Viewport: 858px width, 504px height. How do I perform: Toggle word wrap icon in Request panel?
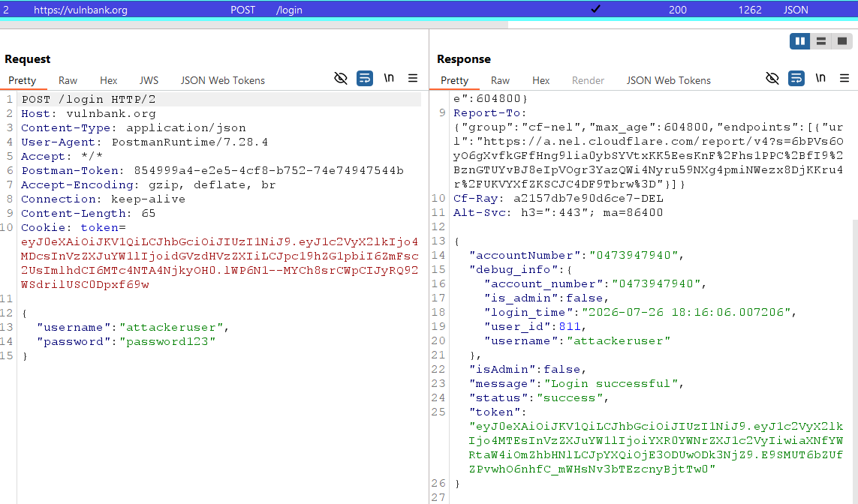tap(364, 78)
